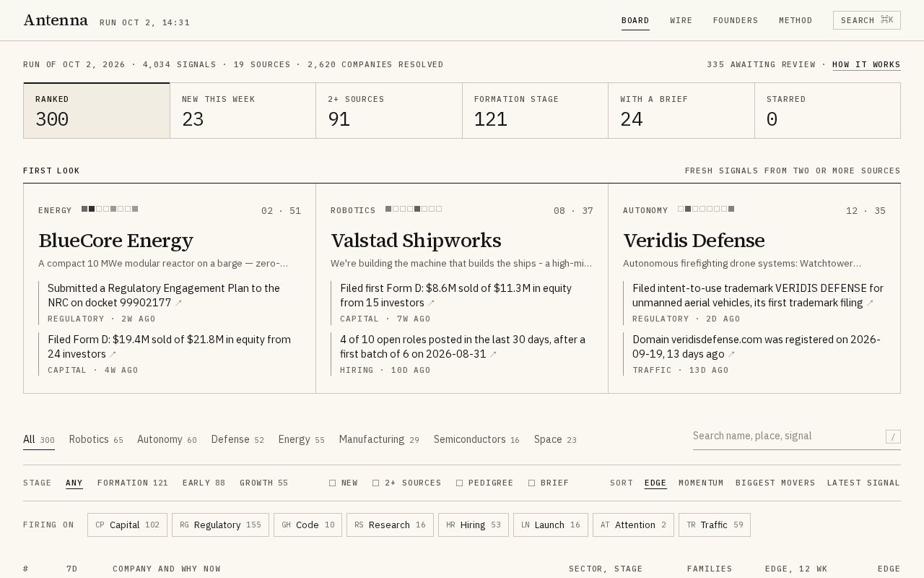This screenshot has height=578, width=924.
Task: Open Valstad first Form D external link arrow
Action: tap(432, 303)
